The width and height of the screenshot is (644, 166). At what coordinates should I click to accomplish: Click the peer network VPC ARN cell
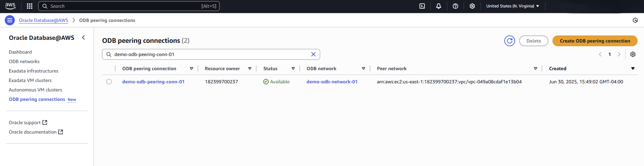point(449,82)
